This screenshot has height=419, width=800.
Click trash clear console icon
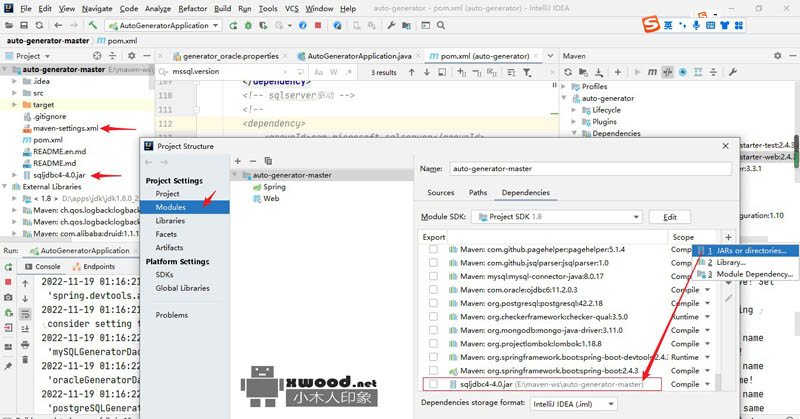coord(25,360)
